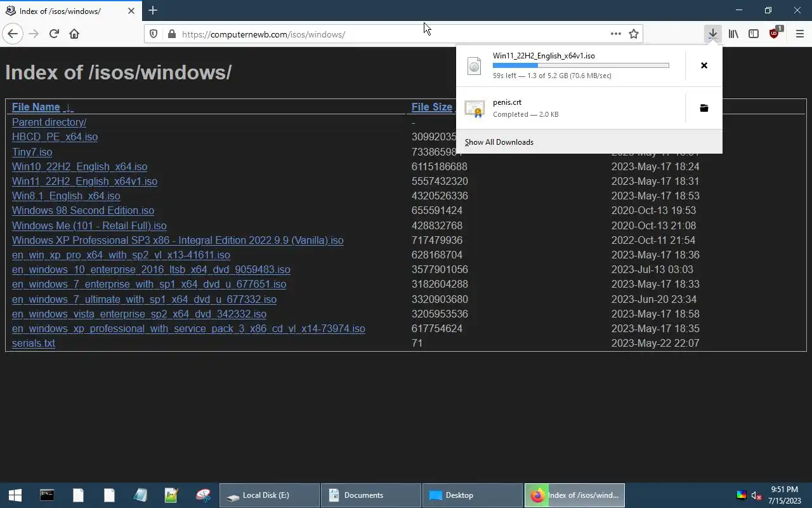The height and width of the screenshot is (508, 812).
Task: Open containing folder for penis.crt
Action: [704, 108]
